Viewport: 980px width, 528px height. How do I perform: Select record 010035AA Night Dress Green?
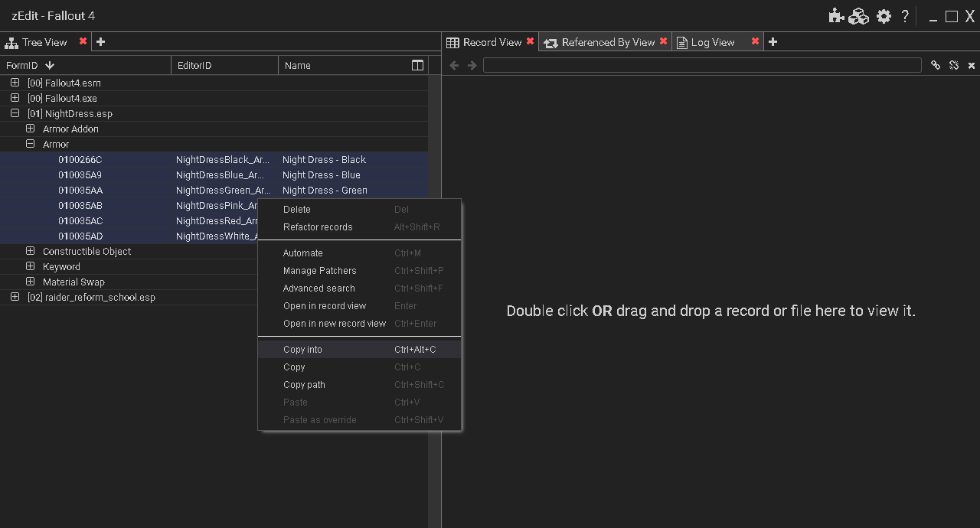coord(214,190)
